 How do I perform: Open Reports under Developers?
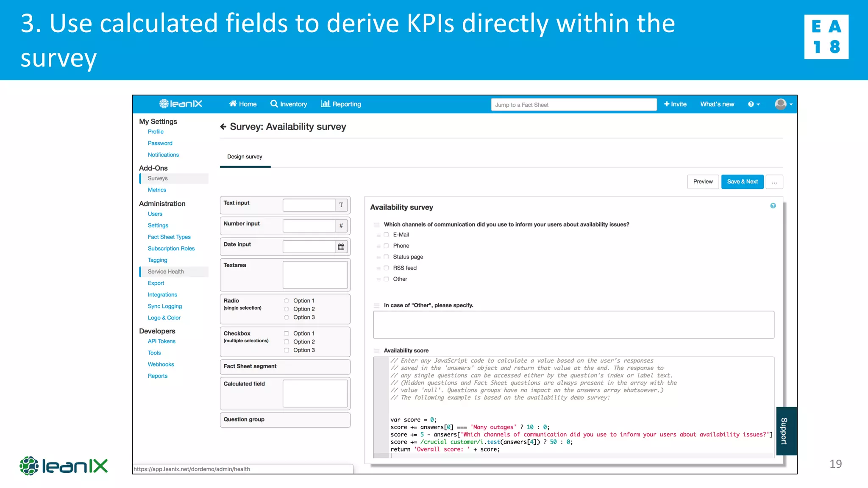tap(157, 376)
